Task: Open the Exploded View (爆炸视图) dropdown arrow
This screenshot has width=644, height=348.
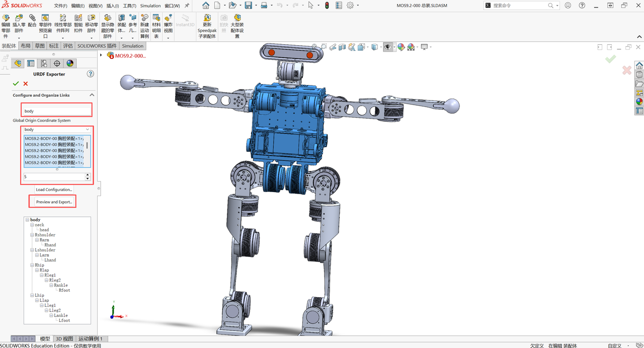Action: (x=168, y=38)
